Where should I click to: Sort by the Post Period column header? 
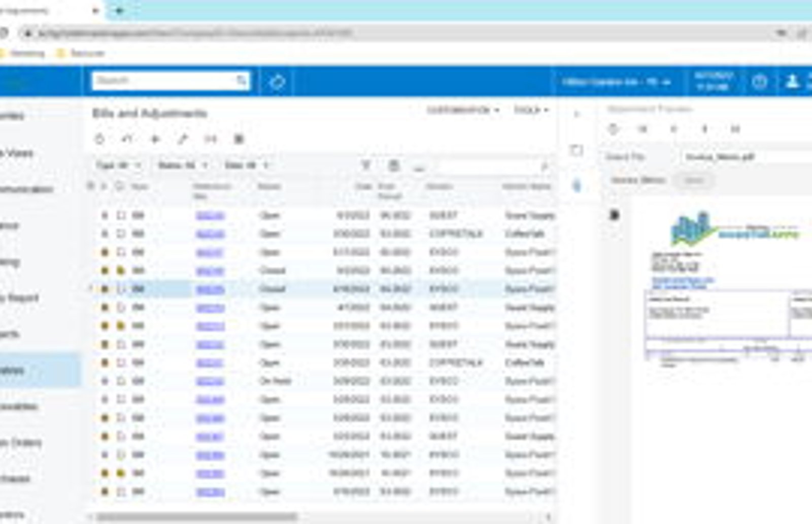coord(389,191)
